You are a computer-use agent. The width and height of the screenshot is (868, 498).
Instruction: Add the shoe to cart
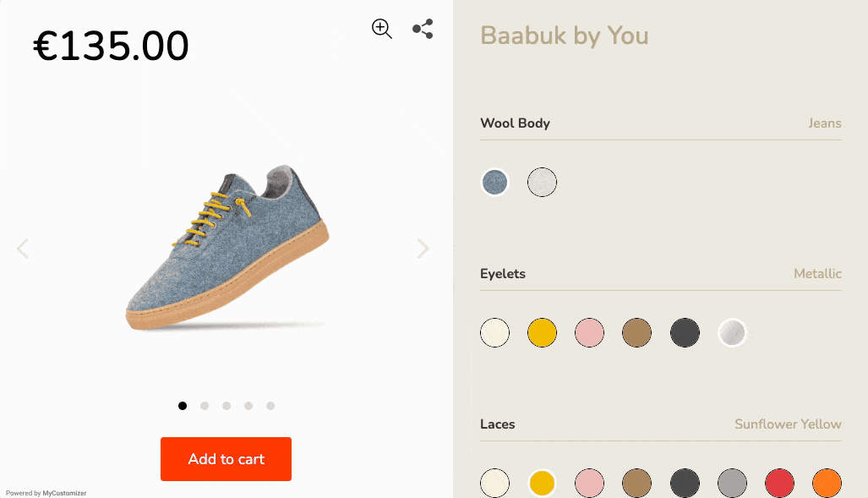pos(226,459)
